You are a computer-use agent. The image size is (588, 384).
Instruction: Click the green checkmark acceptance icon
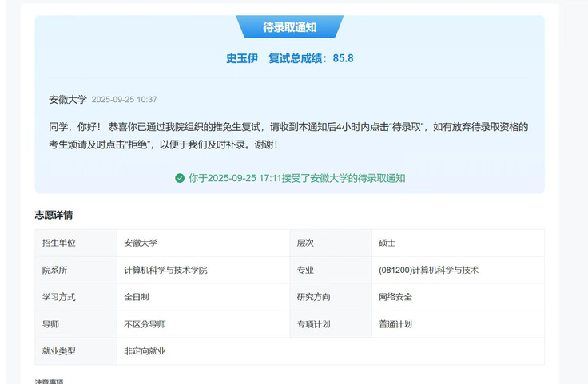(x=180, y=178)
